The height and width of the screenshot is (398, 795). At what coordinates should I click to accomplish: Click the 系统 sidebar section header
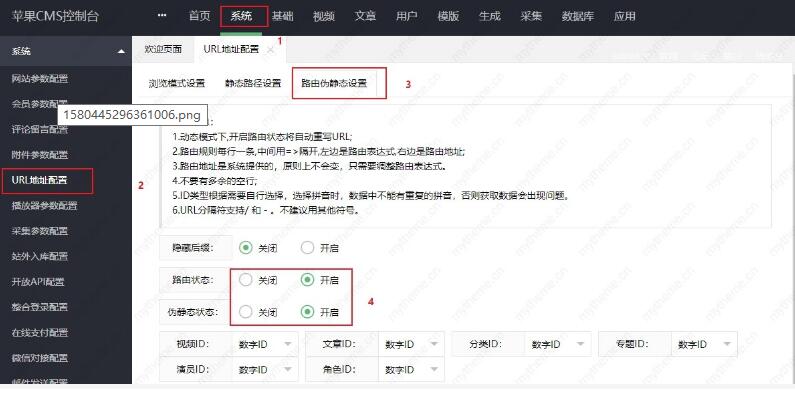point(66,51)
